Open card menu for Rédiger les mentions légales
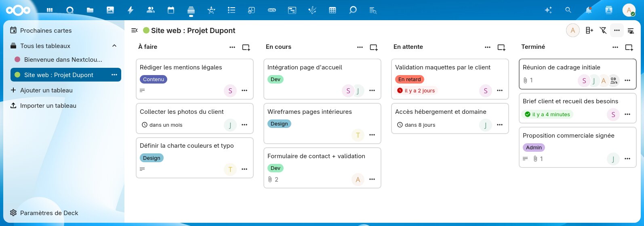This screenshot has height=226, width=644. 244,91
